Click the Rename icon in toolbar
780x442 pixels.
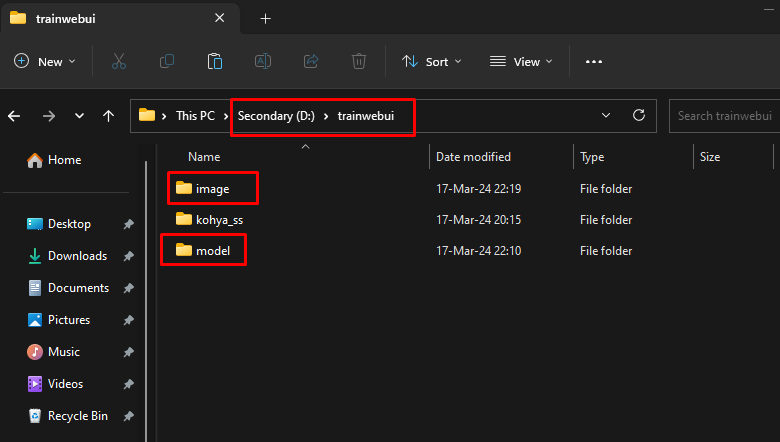pos(263,62)
